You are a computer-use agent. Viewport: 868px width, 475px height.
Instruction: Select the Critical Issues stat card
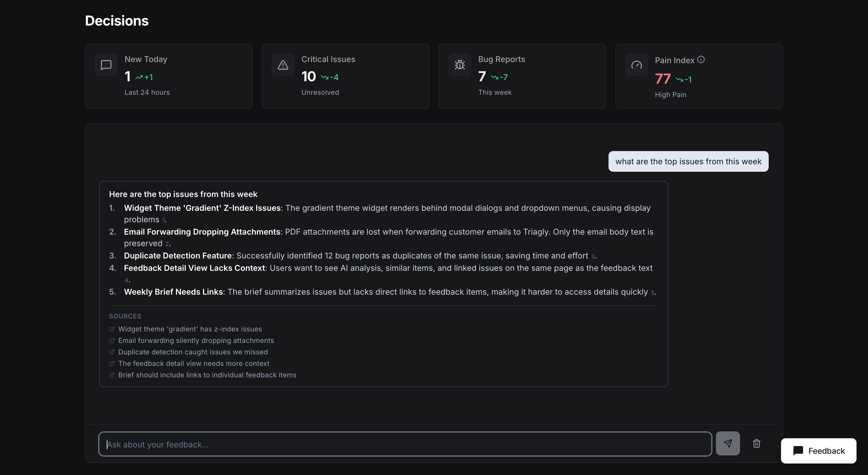(x=345, y=76)
